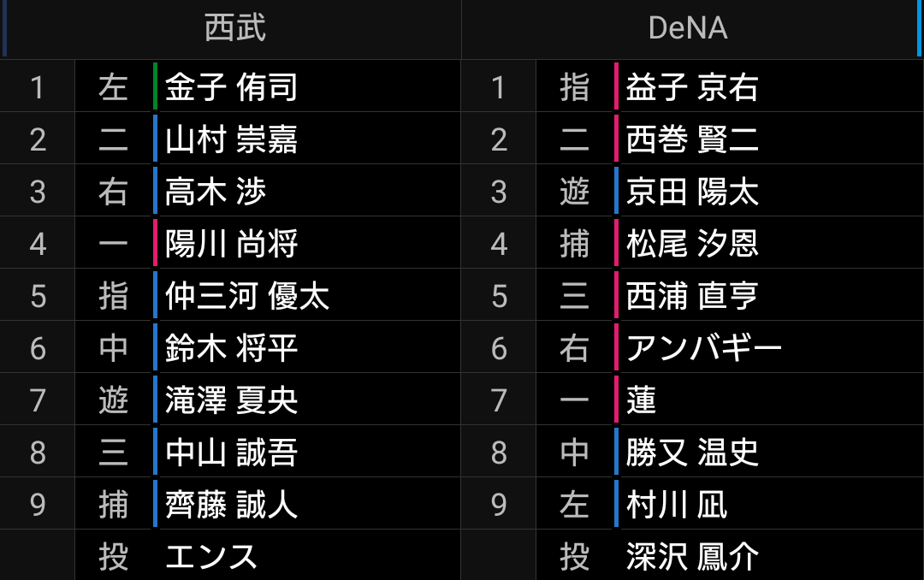Select DeNA shortstop 京田 陽太

coord(691,192)
